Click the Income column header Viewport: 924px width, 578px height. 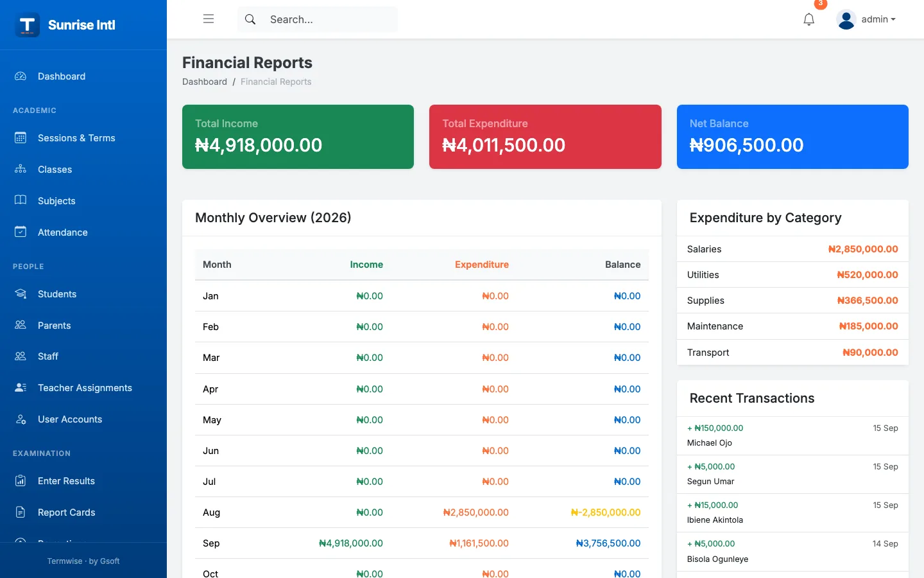(366, 265)
